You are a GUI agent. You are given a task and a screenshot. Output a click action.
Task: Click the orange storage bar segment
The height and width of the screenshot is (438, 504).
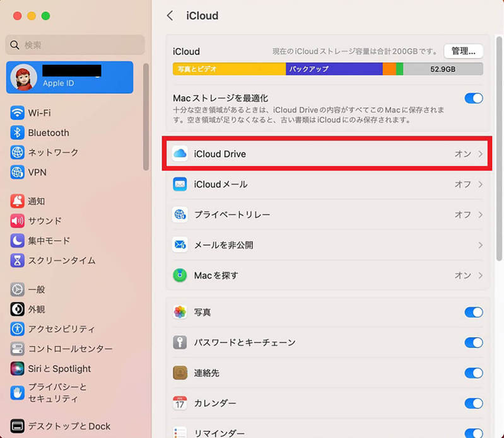pos(389,69)
